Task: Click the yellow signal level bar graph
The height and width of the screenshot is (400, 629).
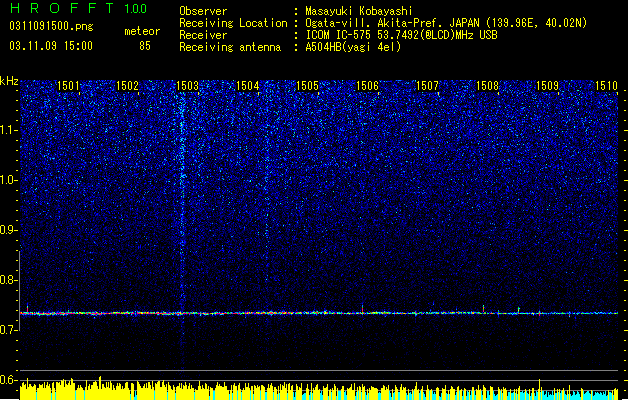Action: click(x=319, y=390)
